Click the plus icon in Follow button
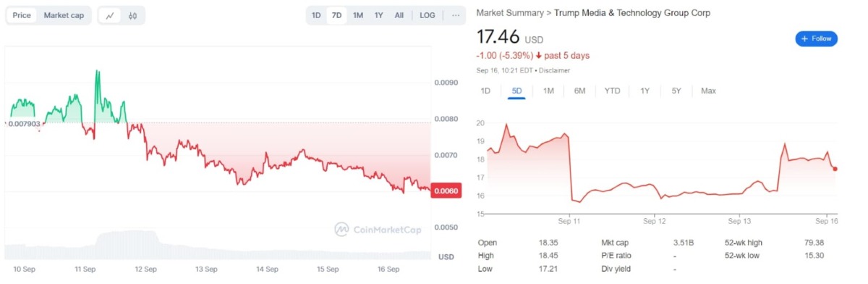Viewport: 868px width, 284px height. click(804, 38)
